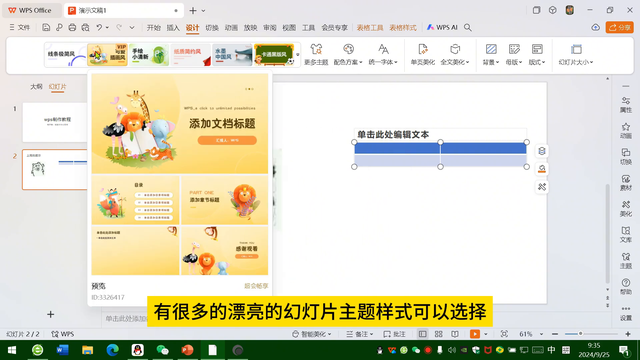Open the 素材 materials sidebar icon
The image size is (640, 360).
click(626, 182)
